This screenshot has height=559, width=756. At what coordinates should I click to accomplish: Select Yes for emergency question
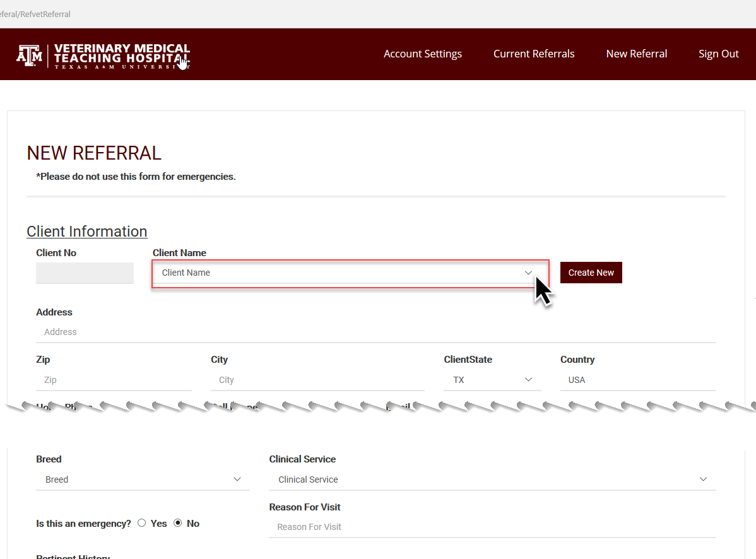coord(142,523)
